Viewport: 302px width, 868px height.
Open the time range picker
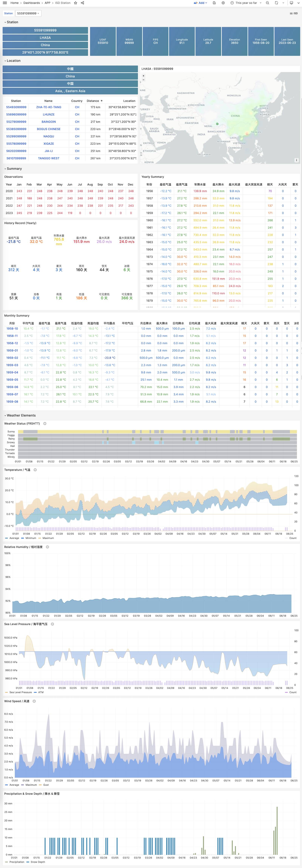coord(246,3)
